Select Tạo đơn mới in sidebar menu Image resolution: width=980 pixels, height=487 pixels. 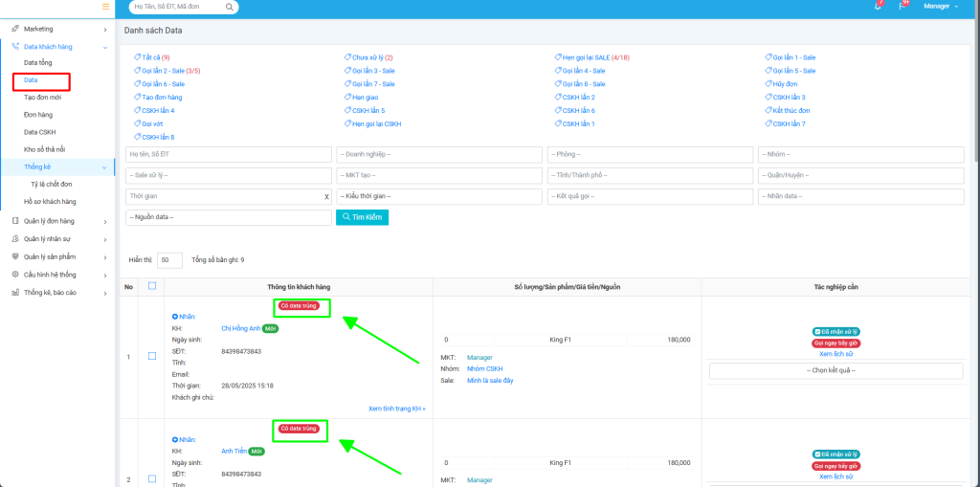pyautogui.click(x=42, y=98)
